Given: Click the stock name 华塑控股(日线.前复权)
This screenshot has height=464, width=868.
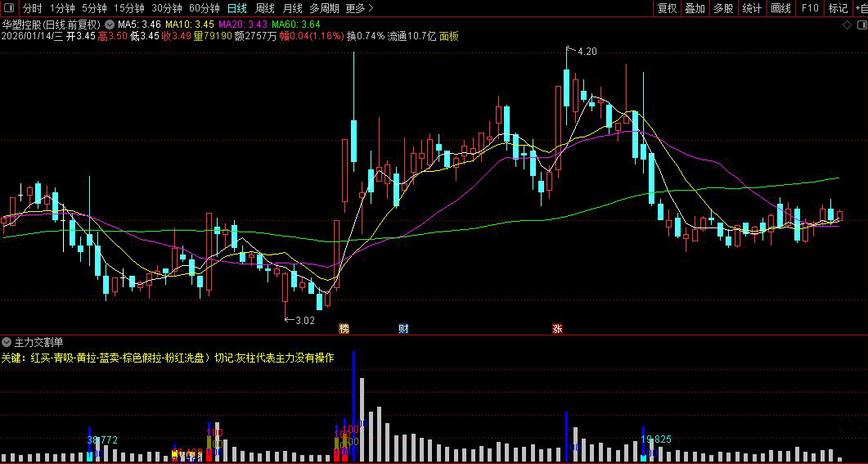Looking at the screenshot, I should click(51, 25).
